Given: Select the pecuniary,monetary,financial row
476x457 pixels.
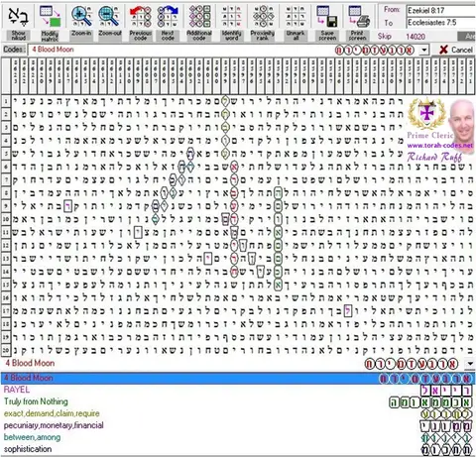Looking at the screenshot, I should (238, 425).
